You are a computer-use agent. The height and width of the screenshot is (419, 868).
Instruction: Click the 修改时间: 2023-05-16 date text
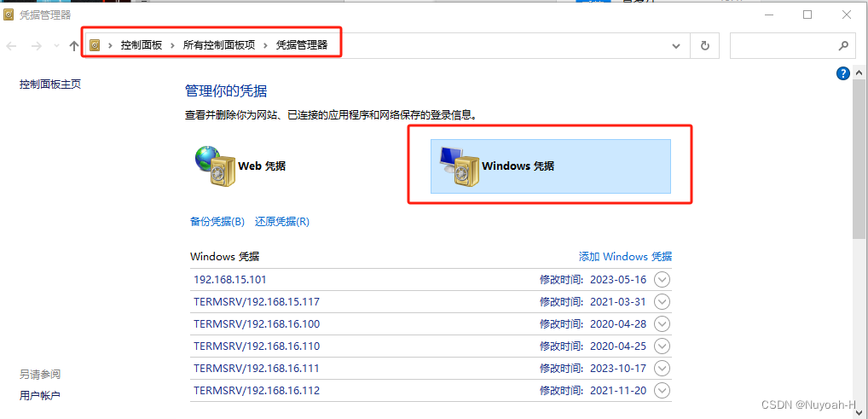593,280
